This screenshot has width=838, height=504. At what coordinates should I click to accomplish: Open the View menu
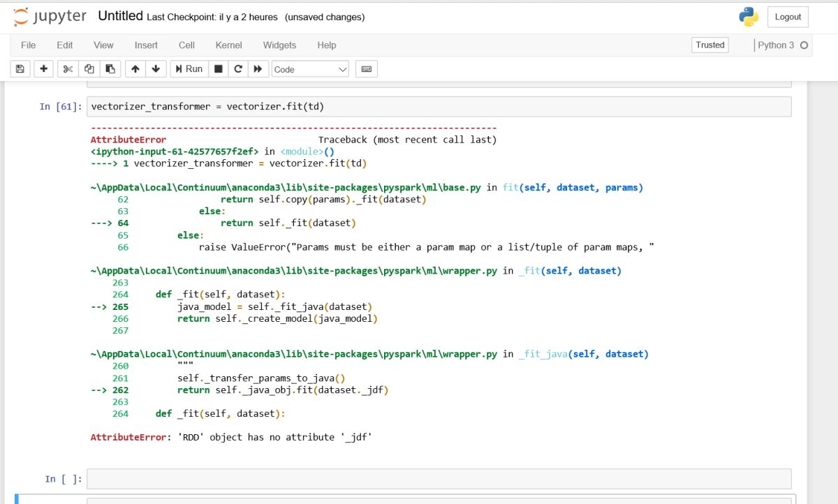103,45
